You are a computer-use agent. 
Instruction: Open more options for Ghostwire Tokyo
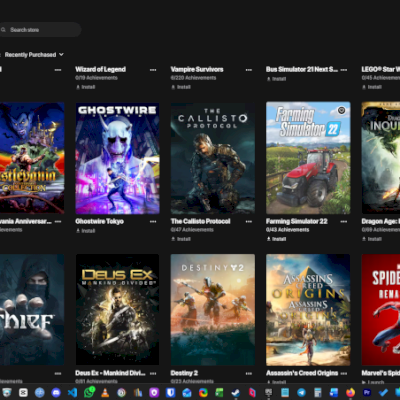point(153,221)
